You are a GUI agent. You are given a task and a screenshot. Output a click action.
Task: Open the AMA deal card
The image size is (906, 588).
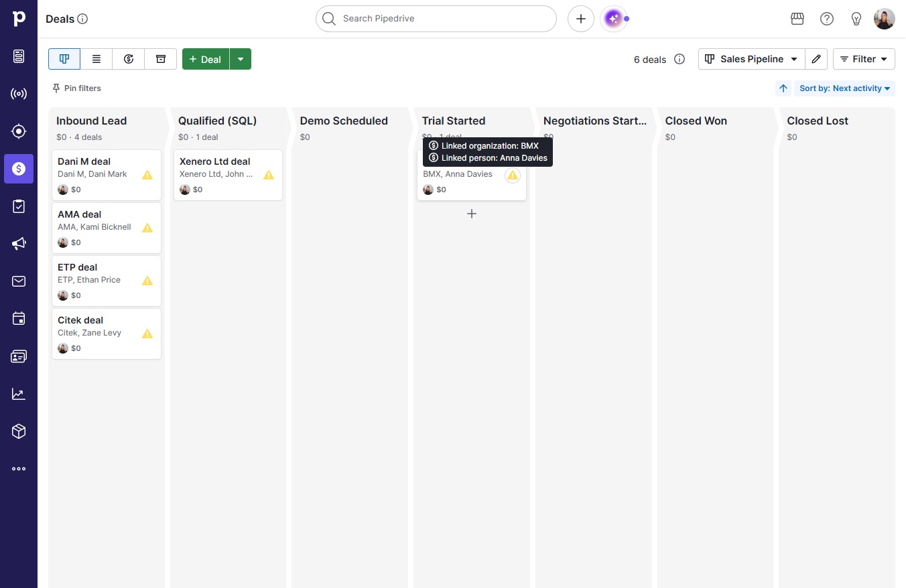(x=107, y=228)
